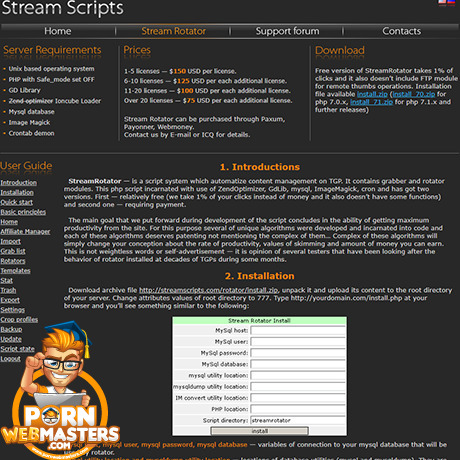Open the Installation guide link
The width and height of the screenshot is (460, 460).
17,192
